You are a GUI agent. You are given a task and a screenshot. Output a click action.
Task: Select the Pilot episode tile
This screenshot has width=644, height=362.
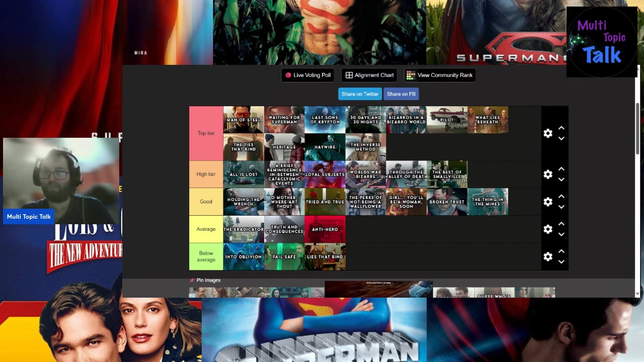447,120
